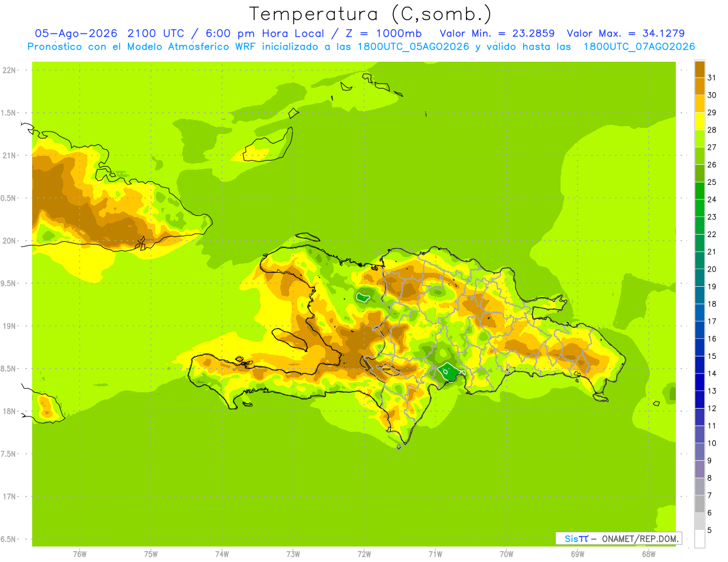Click the legend label "31"
728x562 pixels.
(x=712, y=78)
